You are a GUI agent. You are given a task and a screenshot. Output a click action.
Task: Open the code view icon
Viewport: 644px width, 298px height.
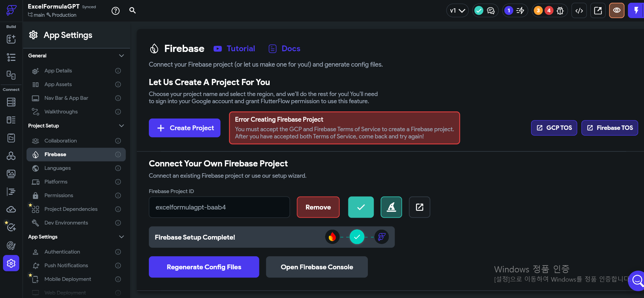pyautogui.click(x=579, y=11)
